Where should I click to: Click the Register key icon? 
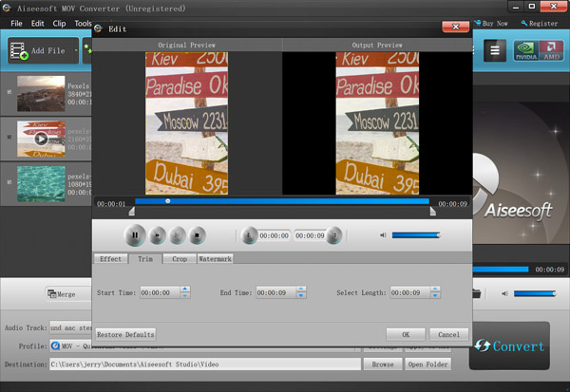pos(523,23)
